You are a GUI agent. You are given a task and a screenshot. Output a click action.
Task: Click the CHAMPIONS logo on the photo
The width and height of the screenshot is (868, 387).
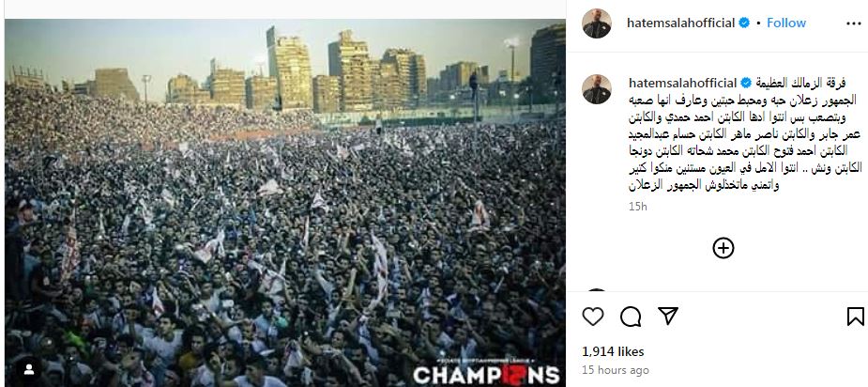click(486, 374)
